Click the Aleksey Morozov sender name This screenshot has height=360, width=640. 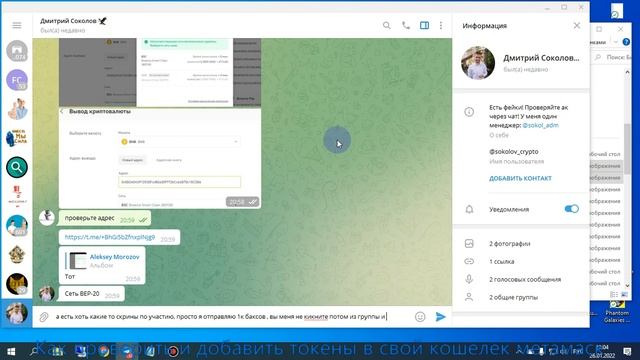(114, 257)
